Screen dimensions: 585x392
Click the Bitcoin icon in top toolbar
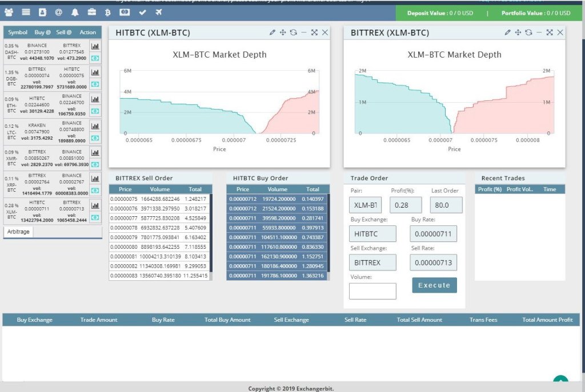click(x=108, y=12)
